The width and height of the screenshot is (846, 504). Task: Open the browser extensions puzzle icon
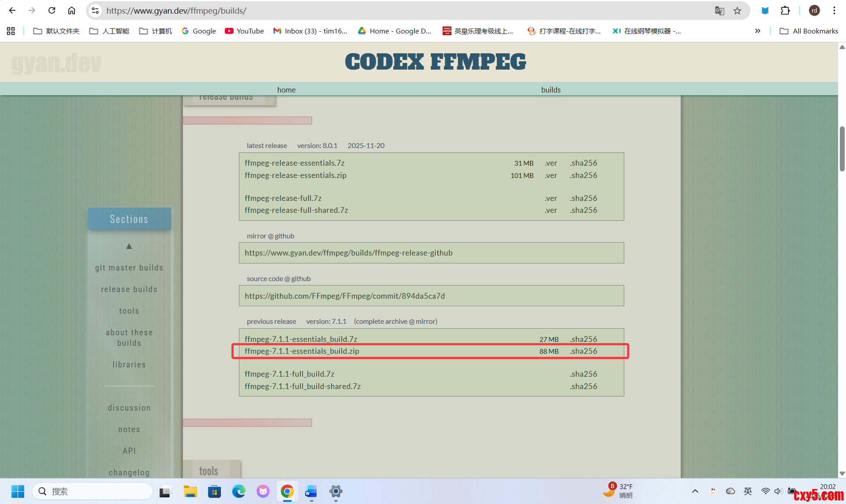pyautogui.click(x=785, y=11)
